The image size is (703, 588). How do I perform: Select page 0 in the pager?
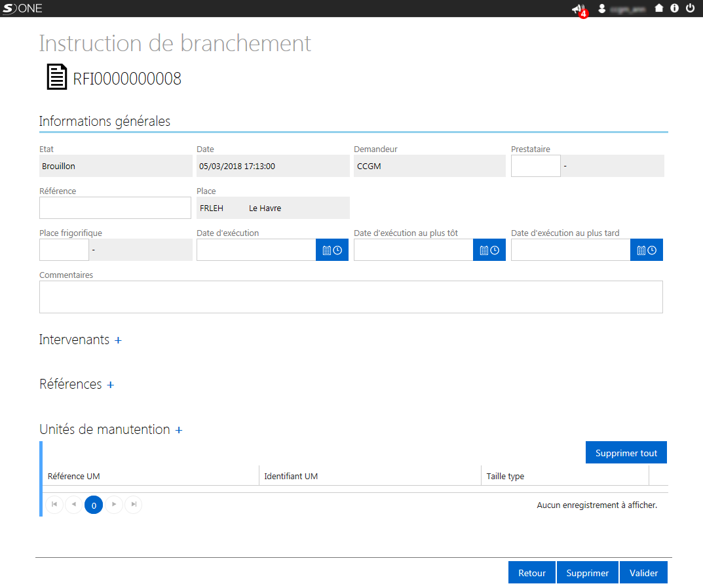94,505
